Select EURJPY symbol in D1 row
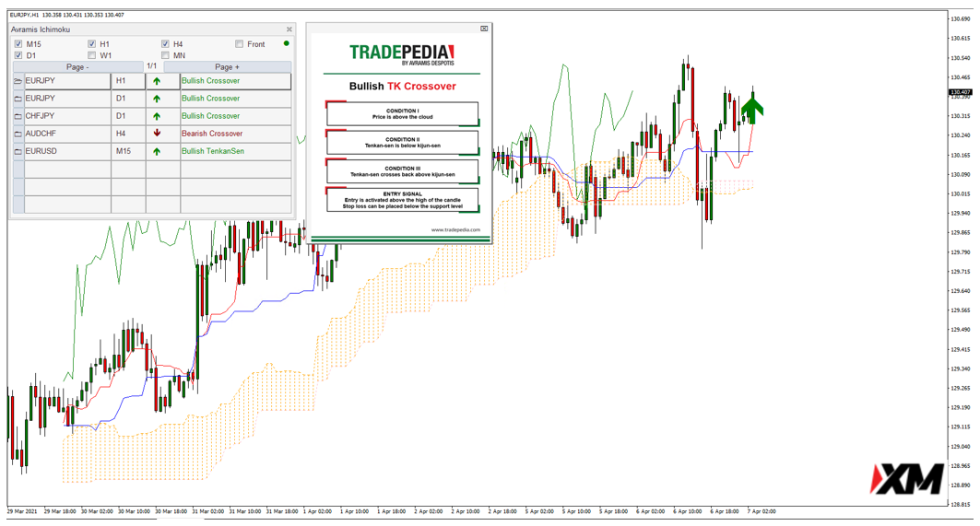The width and height of the screenshot is (980, 526). [x=67, y=98]
